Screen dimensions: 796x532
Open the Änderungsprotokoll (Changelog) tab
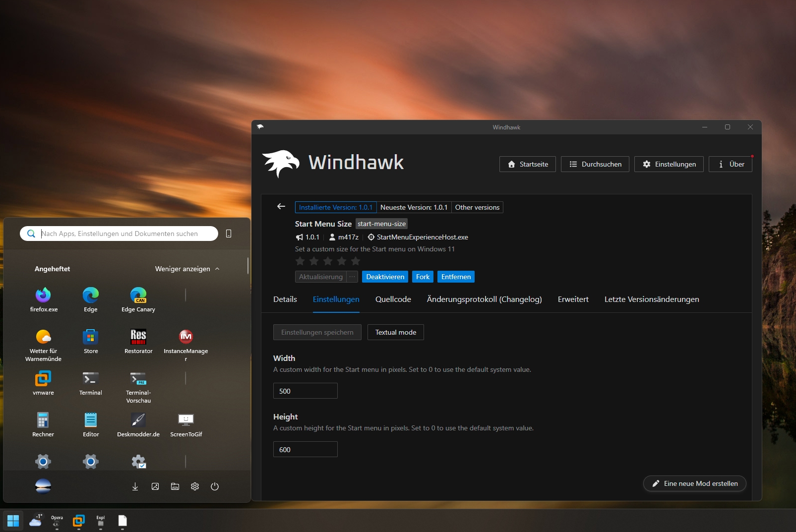[484, 299]
